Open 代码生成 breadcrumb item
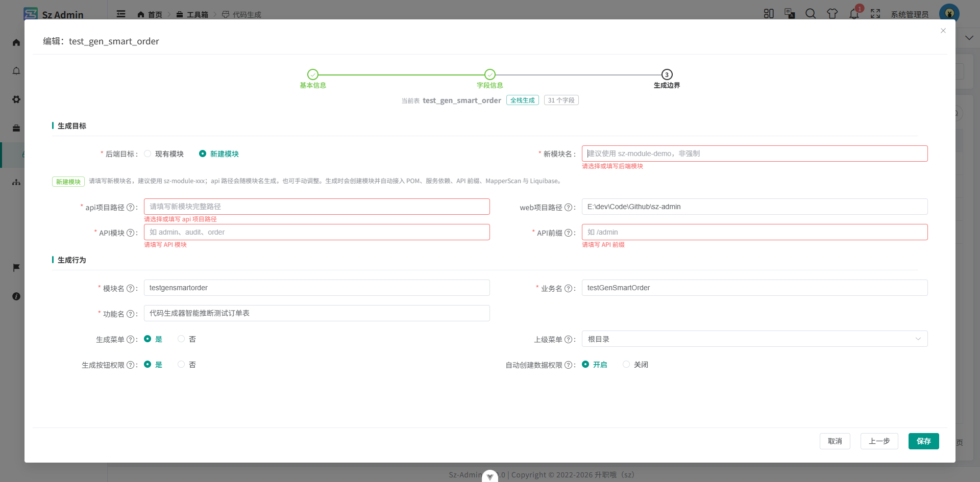 pyautogui.click(x=241, y=14)
